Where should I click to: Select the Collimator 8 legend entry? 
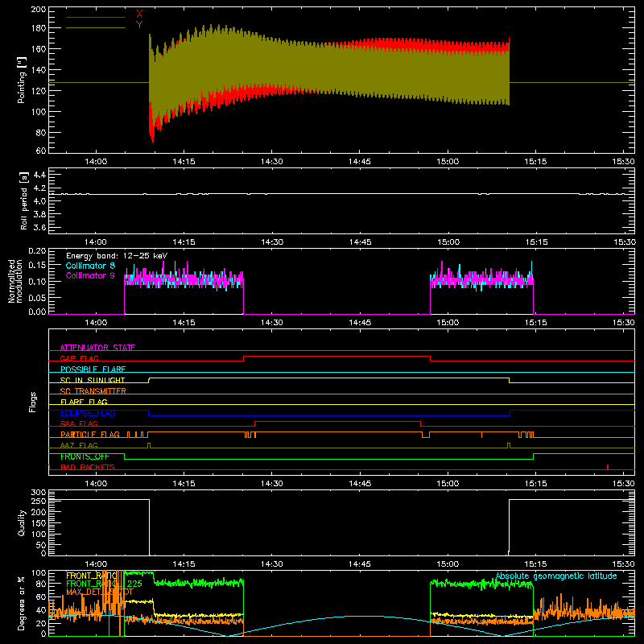pos(90,266)
